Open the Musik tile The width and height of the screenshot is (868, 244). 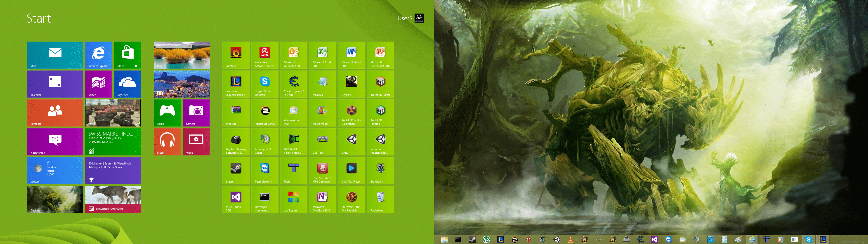[167, 142]
